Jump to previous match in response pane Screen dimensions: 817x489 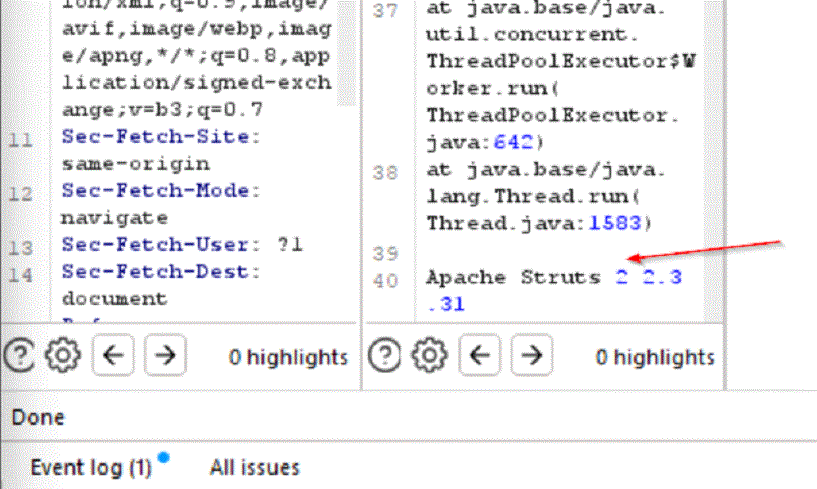coord(481,355)
